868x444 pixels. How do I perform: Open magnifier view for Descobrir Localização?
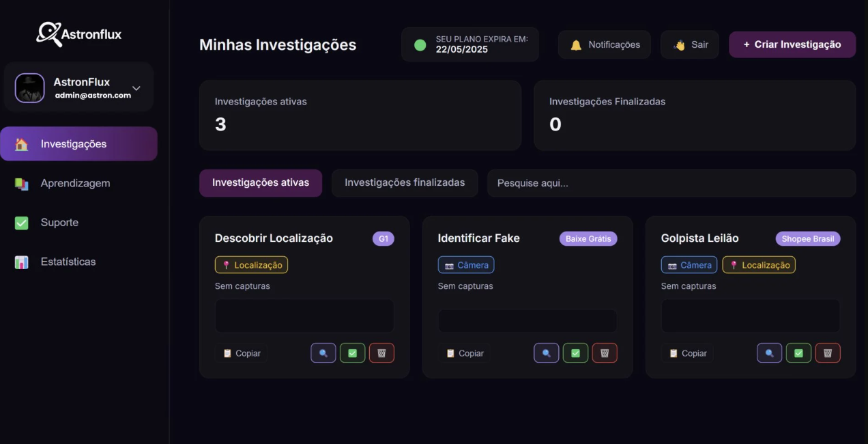323,353
